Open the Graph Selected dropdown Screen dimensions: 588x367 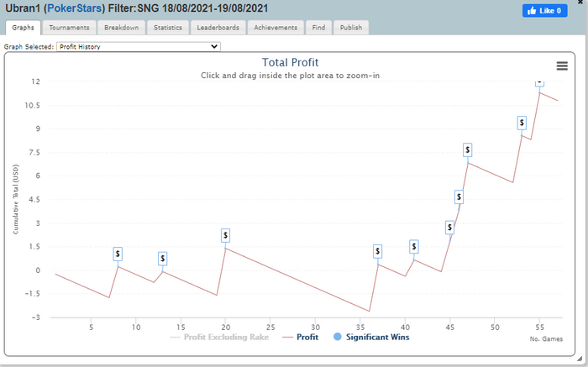139,47
